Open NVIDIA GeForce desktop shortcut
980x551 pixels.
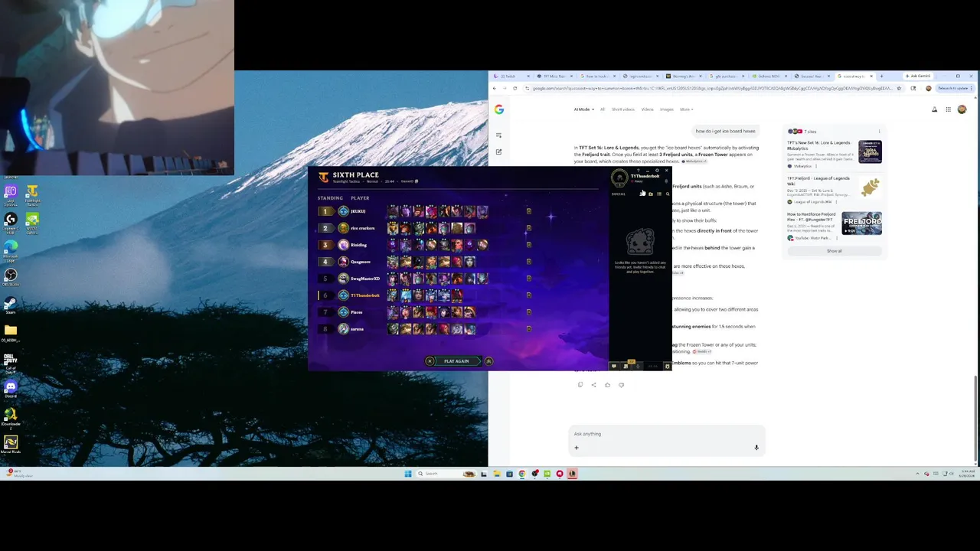coord(32,221)
